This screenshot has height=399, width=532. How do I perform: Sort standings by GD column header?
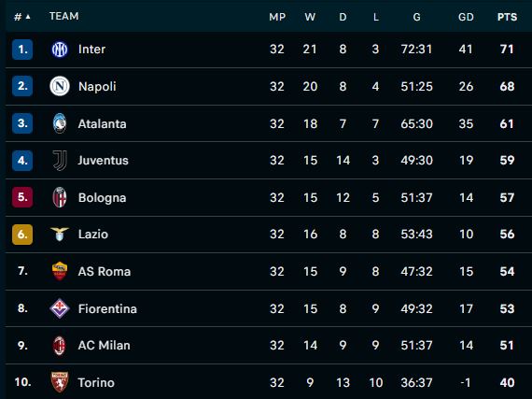466,17
